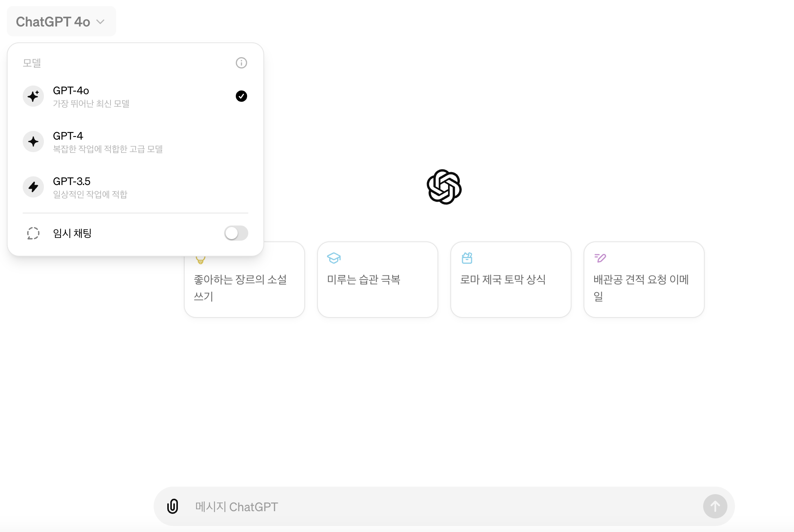Click the chevron next to ChatGPT 4o

click(100, 22)
